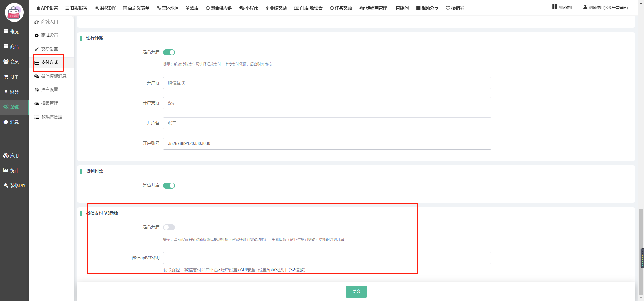The height and width of the screenshot is (301, 644).
Task: Open the 订单 shopping cart sidebar icon
Action: point(6,77)
